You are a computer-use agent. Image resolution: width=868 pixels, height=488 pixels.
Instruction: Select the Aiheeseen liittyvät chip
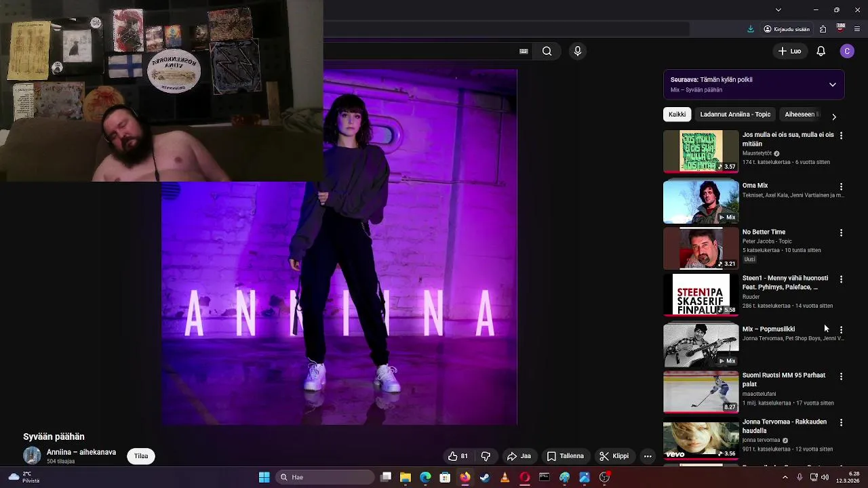[x=802, y=115]
